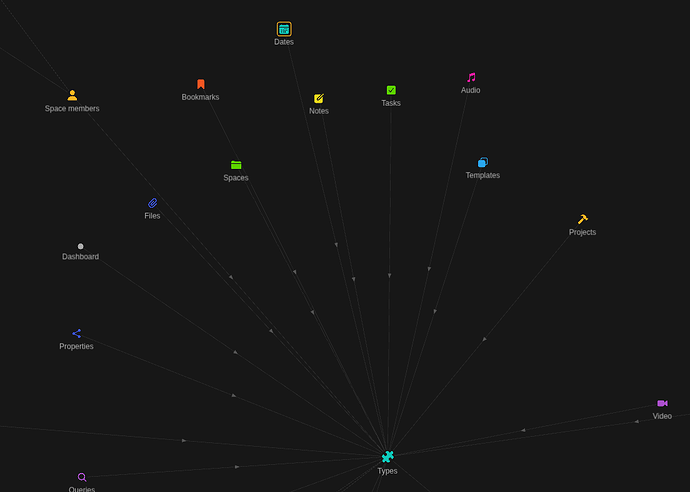690x492 pixels.
Task: Click the Video label text
Action: tap(662, 416)
